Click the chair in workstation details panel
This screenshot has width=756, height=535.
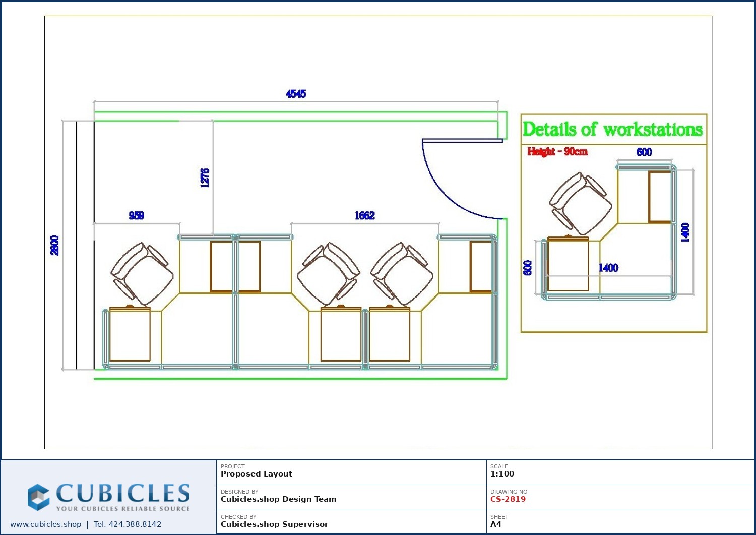pos(580,204)
